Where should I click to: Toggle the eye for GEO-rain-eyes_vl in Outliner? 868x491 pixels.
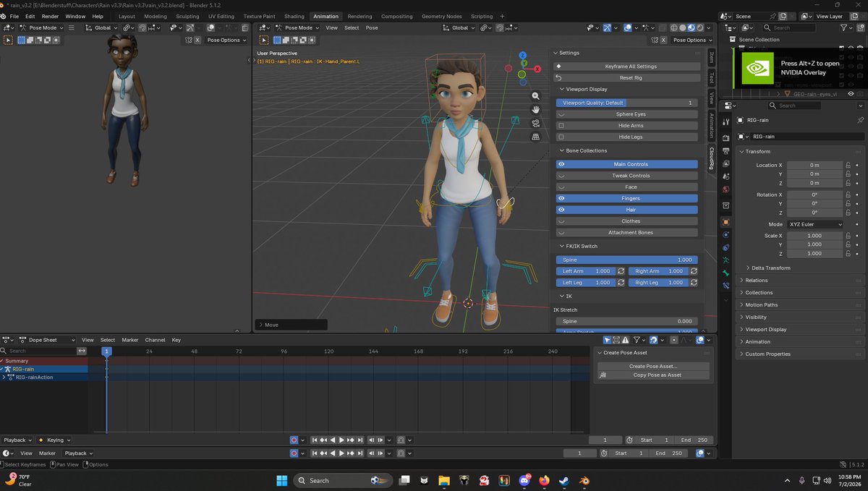click(851, 94)
